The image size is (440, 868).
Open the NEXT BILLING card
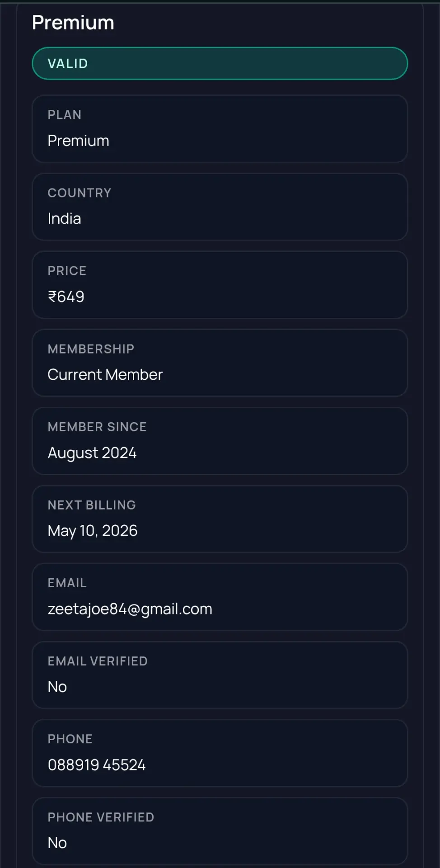point(220,519)
